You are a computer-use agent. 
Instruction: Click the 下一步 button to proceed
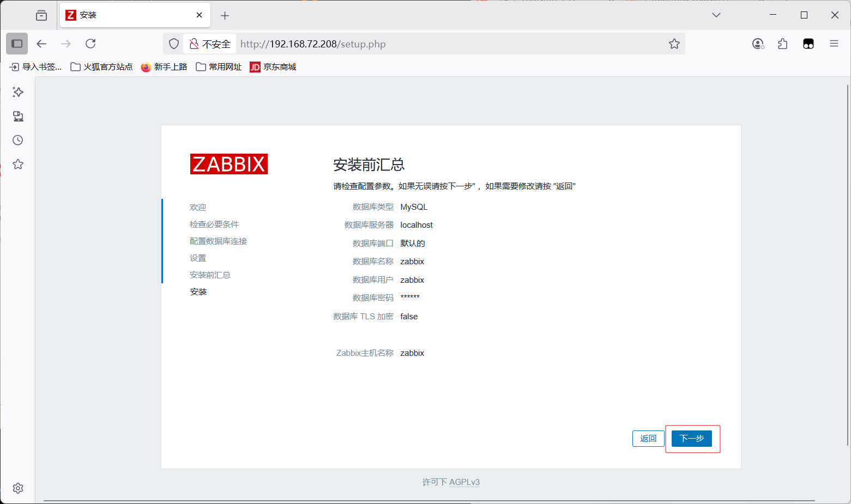click(691, 439)
